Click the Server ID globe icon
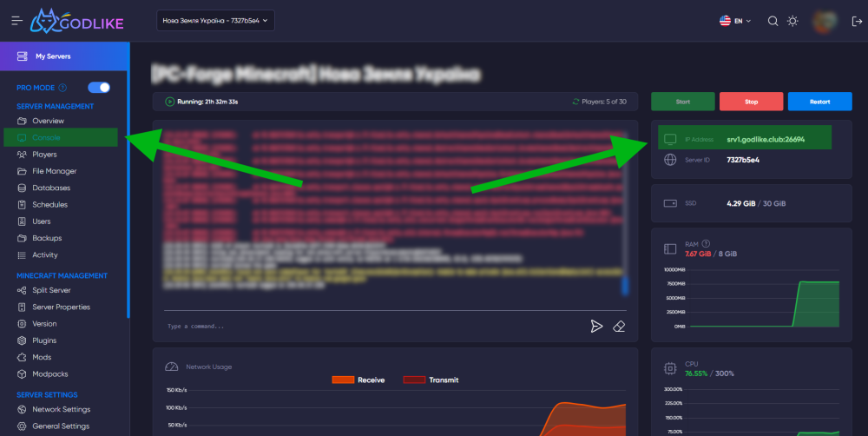 tap(670, 160)
